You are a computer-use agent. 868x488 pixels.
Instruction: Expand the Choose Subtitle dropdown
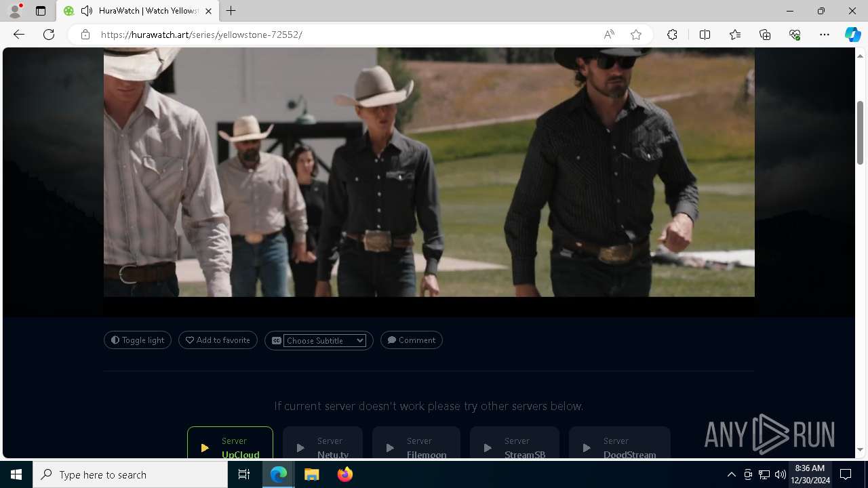325,340
